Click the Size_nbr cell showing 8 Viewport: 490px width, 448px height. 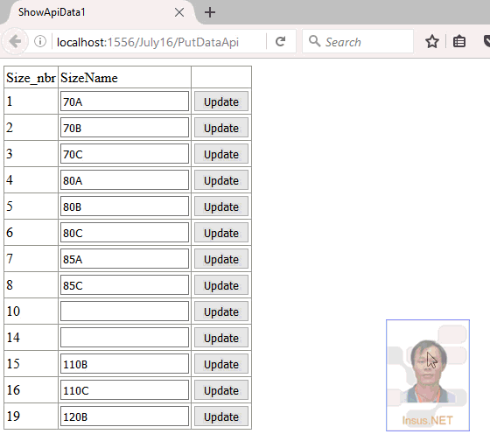point(31,285)
